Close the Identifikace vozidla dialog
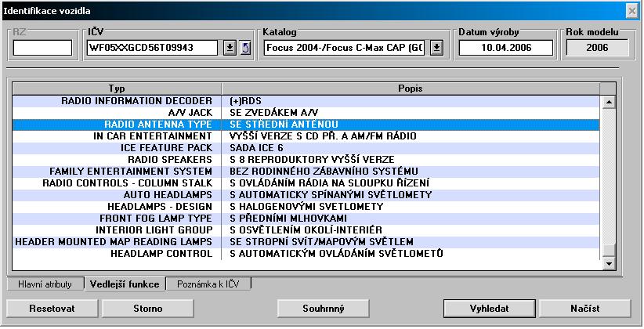 (631, 11)
